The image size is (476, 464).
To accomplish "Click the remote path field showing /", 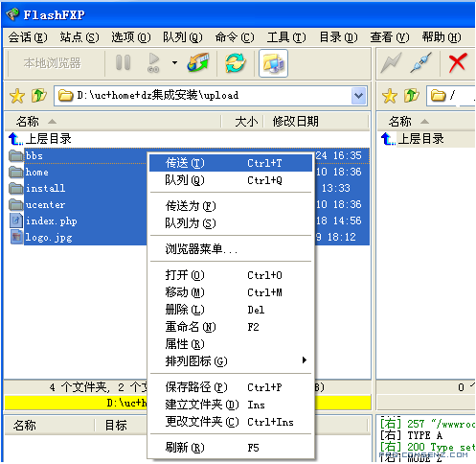I will [451, 96].
